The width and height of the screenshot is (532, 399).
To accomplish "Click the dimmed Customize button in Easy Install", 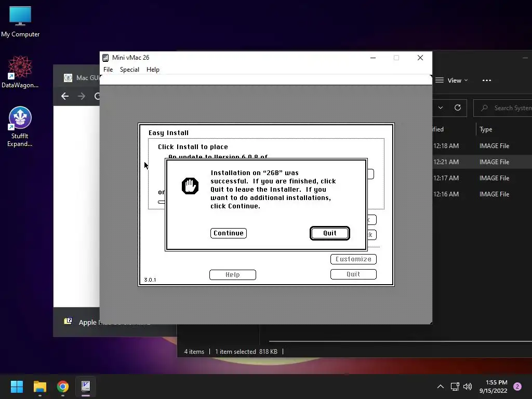I will point(353,259).
